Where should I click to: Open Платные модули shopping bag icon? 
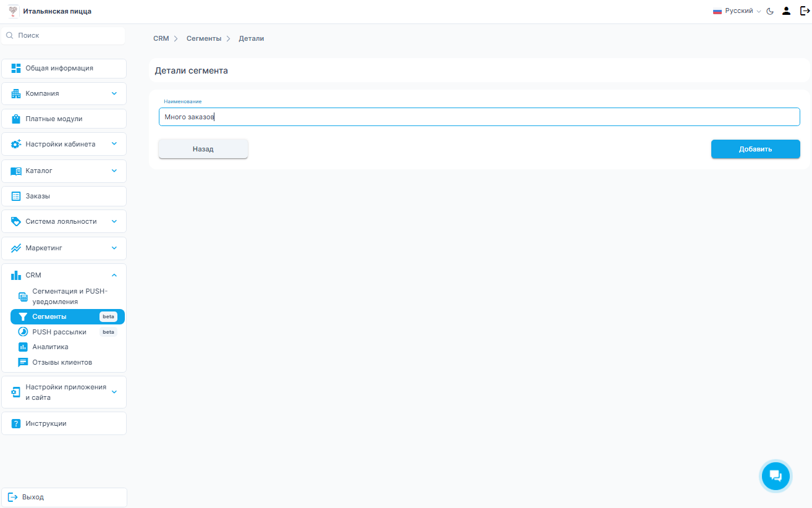(16, 119)
